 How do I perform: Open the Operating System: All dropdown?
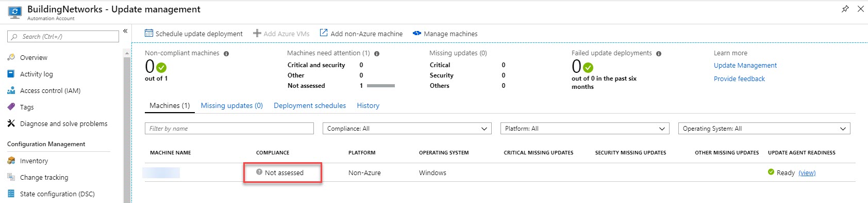tap(764, 129)
